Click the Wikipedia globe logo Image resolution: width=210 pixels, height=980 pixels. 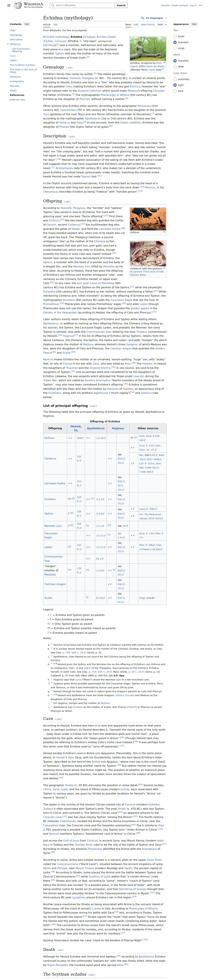click(18, 5)
